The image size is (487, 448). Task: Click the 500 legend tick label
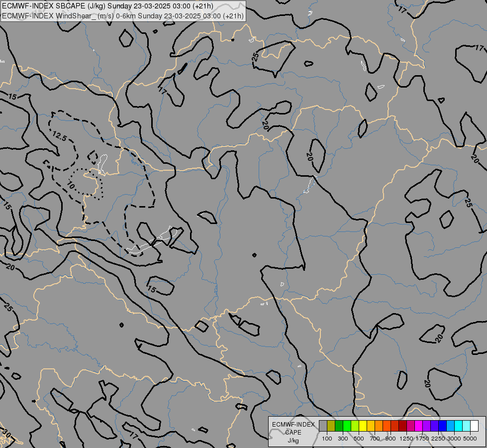click(x=359, y=439)
